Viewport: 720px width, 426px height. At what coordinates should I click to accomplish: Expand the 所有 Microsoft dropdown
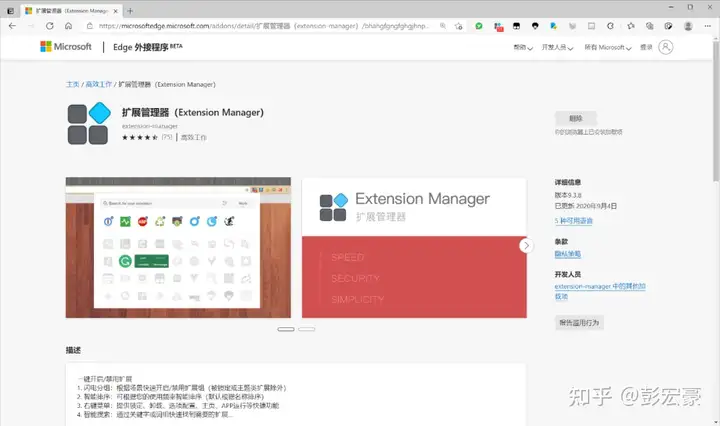point(608,47)
